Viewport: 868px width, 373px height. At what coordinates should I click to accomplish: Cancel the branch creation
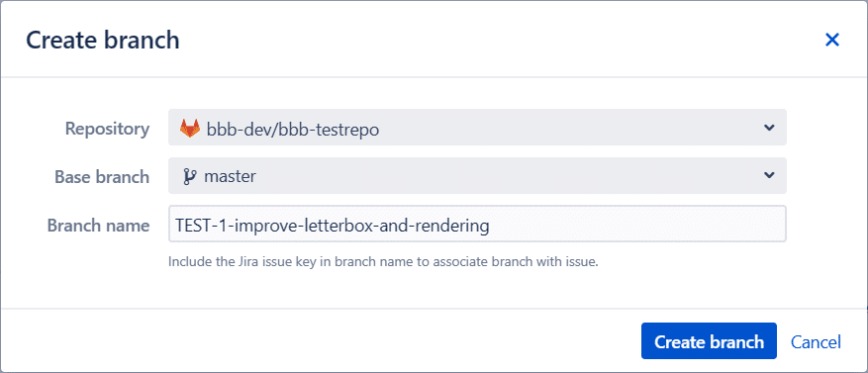coord(816,342)
